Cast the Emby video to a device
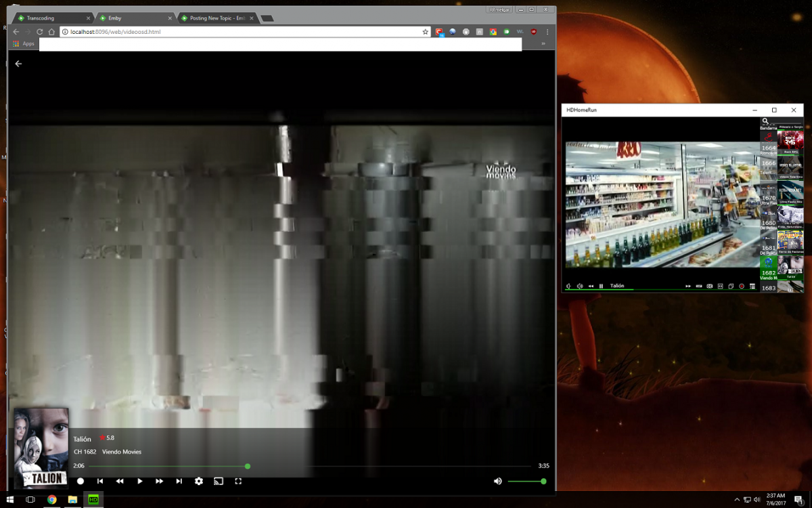 click(219, 481)
